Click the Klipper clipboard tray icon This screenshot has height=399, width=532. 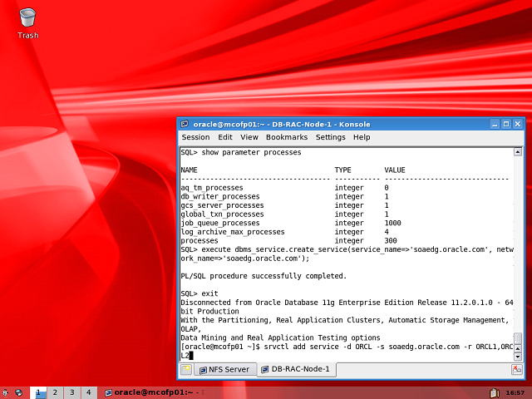pyautogui.click(x=494, y=392)
